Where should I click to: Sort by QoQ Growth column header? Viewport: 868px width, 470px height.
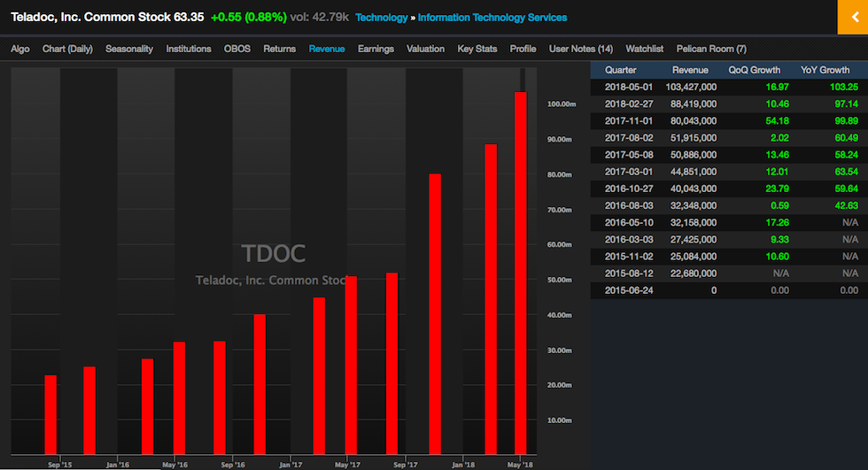[754, 70]
